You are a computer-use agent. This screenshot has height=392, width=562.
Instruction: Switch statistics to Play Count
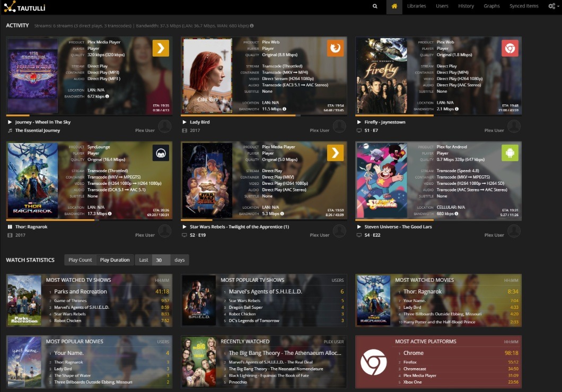(x=81, y=260)
